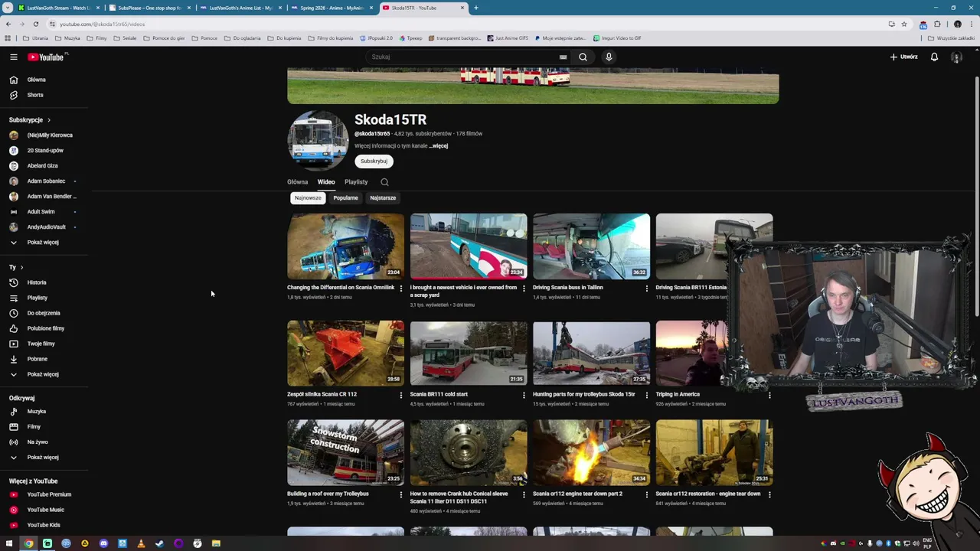Open options for Changing the Differential video
The width and height of the screenshot is (980, 551).
(400, 289)
